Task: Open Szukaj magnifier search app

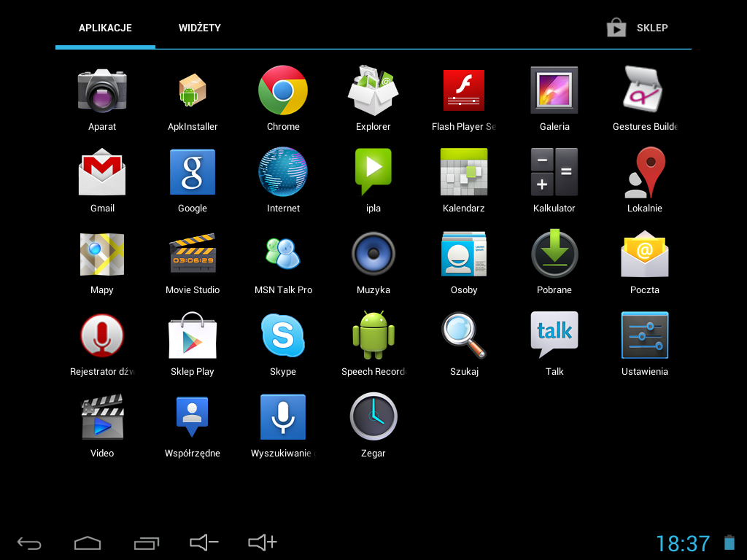Action: click(x=463, y=335)
